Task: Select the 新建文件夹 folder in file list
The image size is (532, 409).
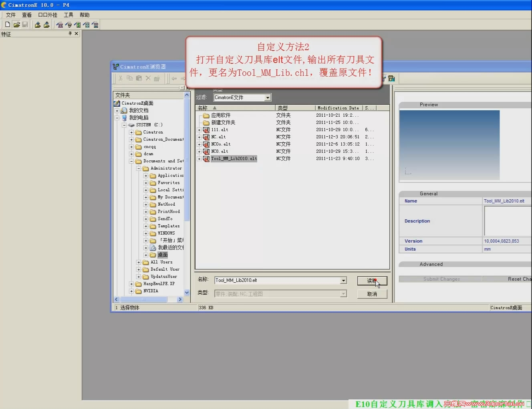Action: [223, 123]
